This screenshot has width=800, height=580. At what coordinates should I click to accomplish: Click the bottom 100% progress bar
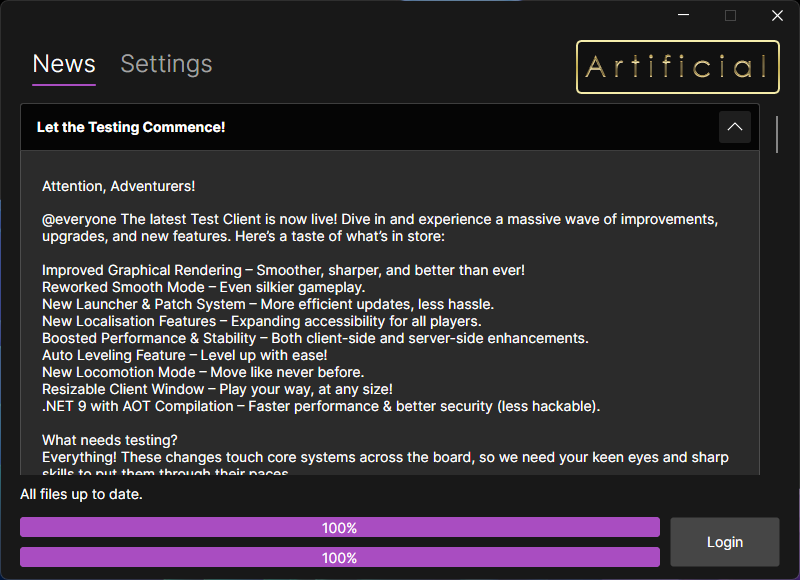point(340,557)
